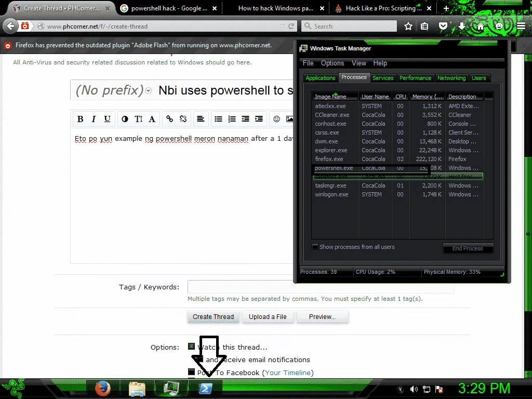
Task: Open Task Manager Options menu
Action: (332, 63)
